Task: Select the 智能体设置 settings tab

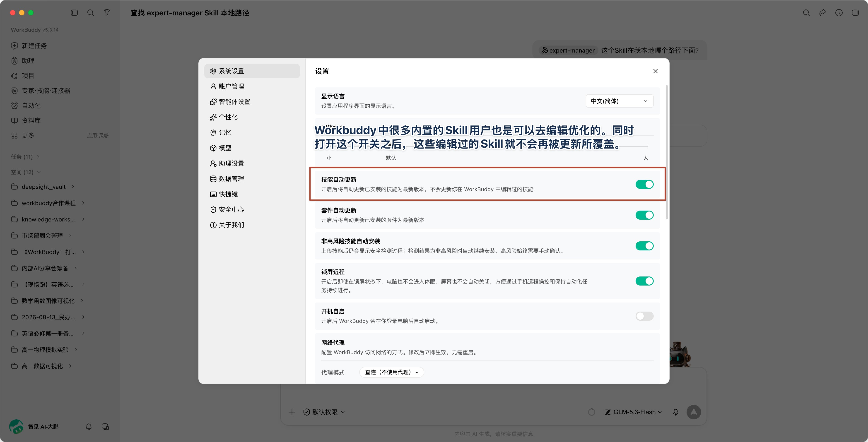Action: point(252,102)
